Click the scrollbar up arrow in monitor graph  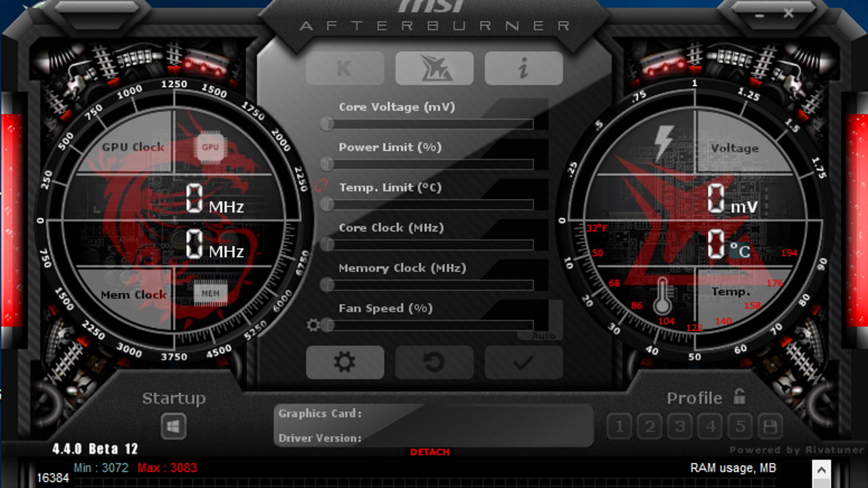pos(821,470)
